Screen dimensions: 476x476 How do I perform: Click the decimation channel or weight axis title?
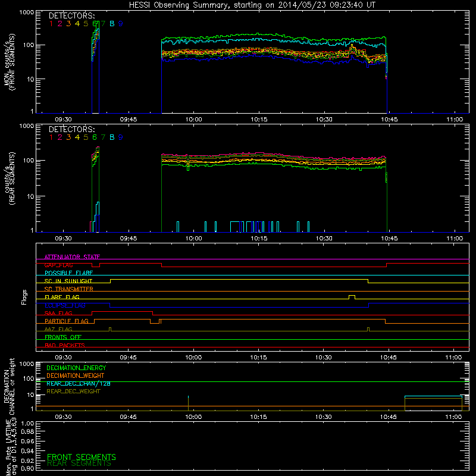[x=9, y=386]
